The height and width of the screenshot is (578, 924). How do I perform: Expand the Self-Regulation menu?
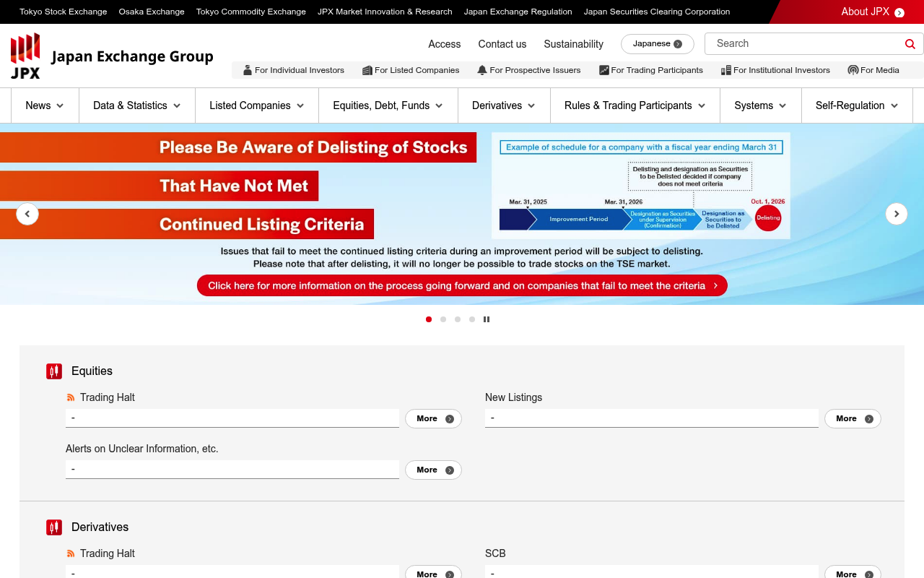pyautogui.click(x=858, y=105)
